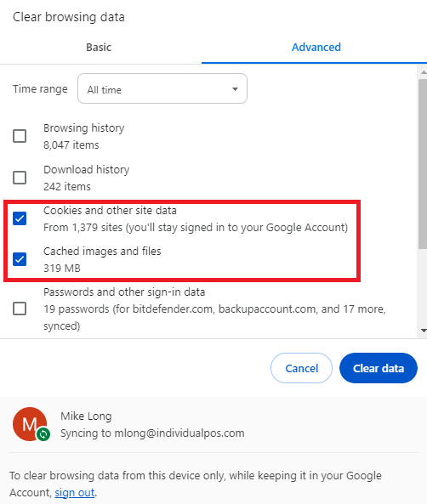The width and height of the screenshot is (427, 504).
Task: Click the scrollbar up arrow
Action: pyautogui.click(x=424, y=72)
